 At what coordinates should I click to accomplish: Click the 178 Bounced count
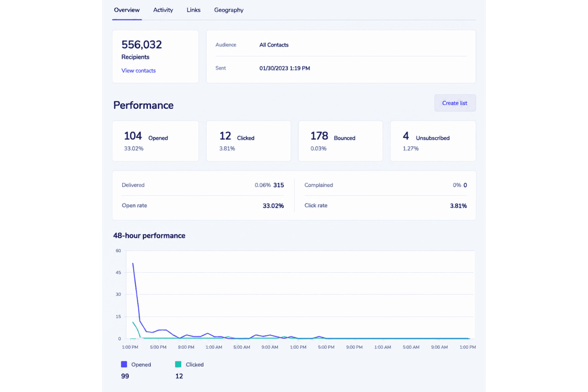pos(319,136)
